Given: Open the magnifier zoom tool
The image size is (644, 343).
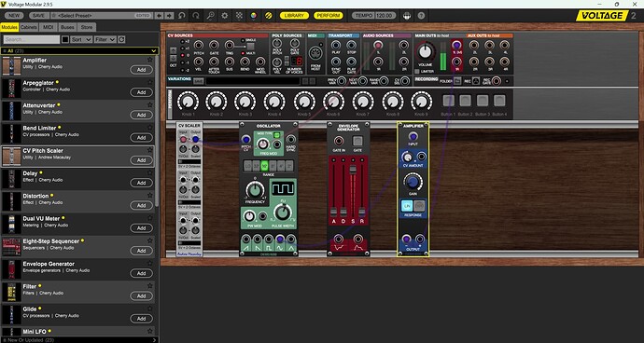Looking at the screenshot, I should click(210, 16).
